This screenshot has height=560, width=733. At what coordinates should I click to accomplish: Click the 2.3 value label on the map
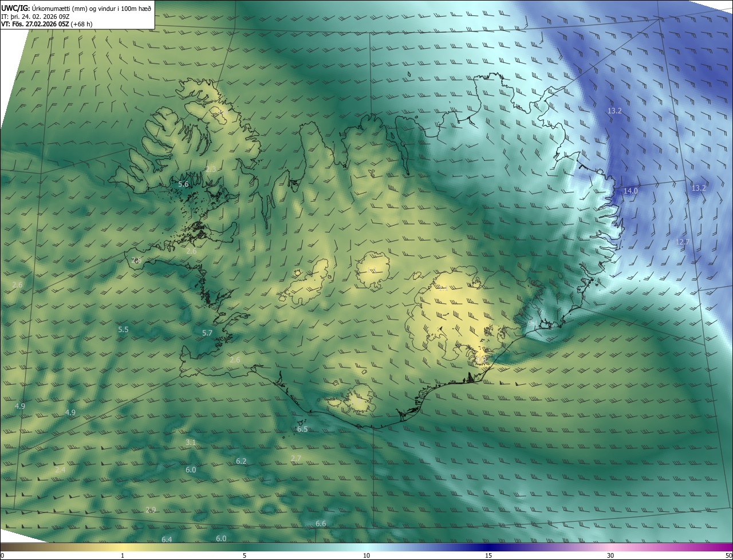point(211,169)
